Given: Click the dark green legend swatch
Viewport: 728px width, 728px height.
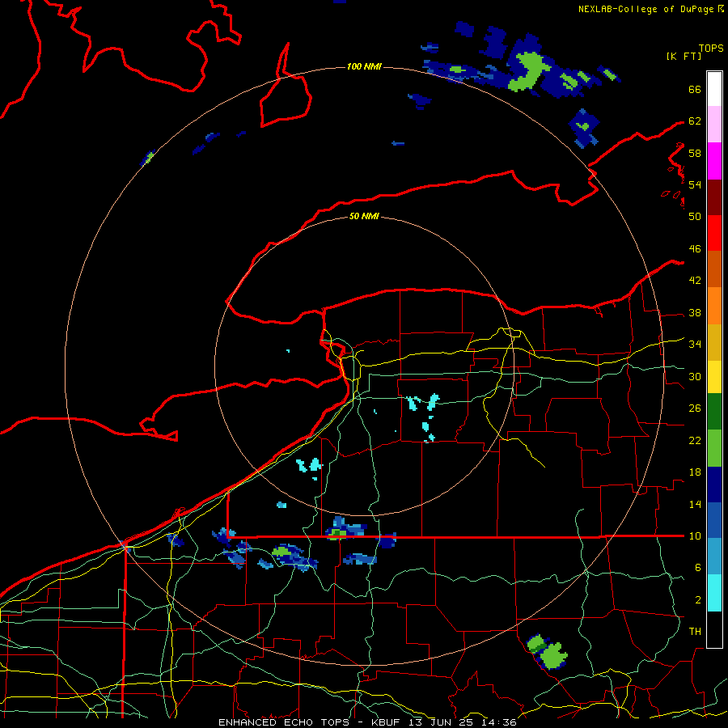Looking at the screenshot, I should (x=714, y=412).
